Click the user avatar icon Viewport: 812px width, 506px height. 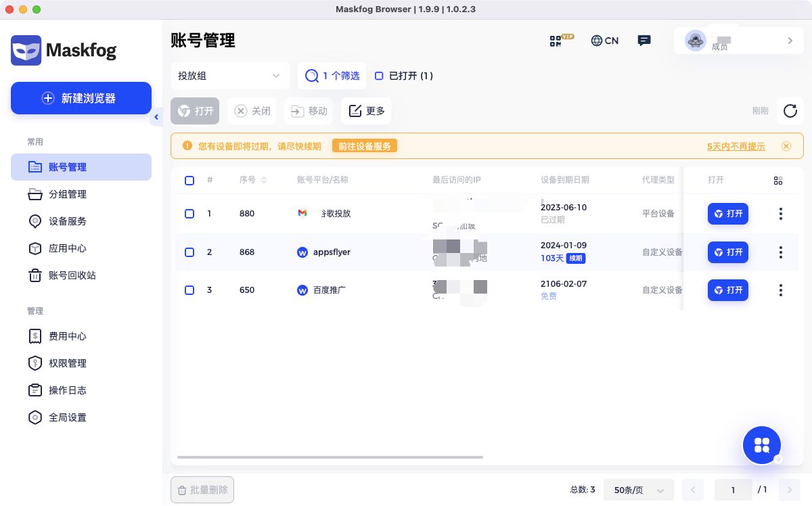[x=695, y=41]
